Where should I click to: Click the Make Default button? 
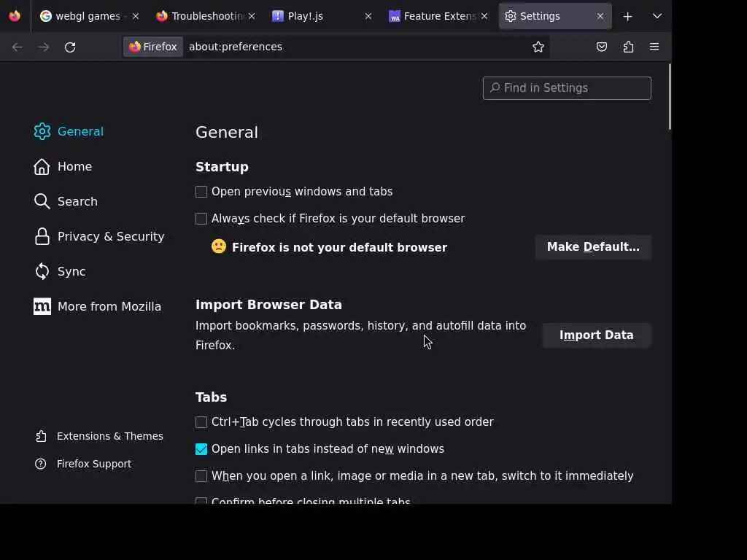coord(593,247)
